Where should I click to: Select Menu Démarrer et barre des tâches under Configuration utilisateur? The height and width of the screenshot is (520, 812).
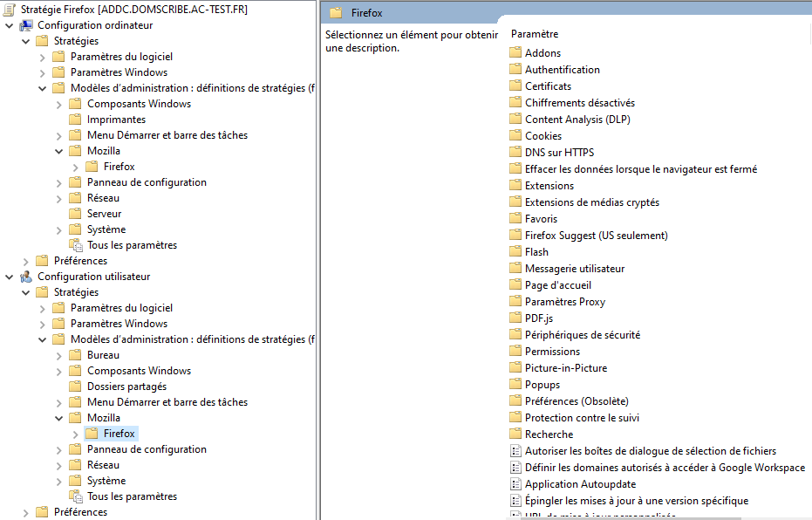(167, 402)
